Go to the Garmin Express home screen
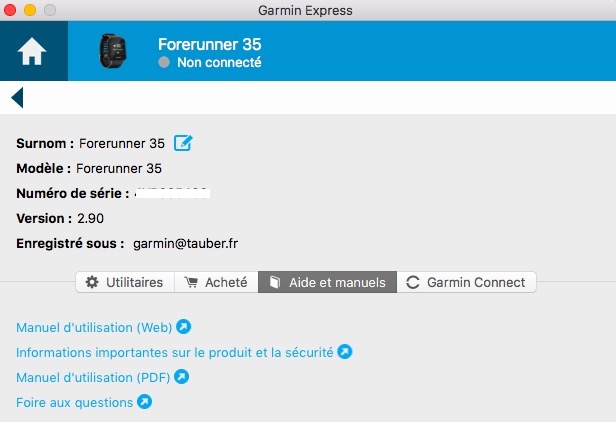Screen dimensions: 616x422 32,53
